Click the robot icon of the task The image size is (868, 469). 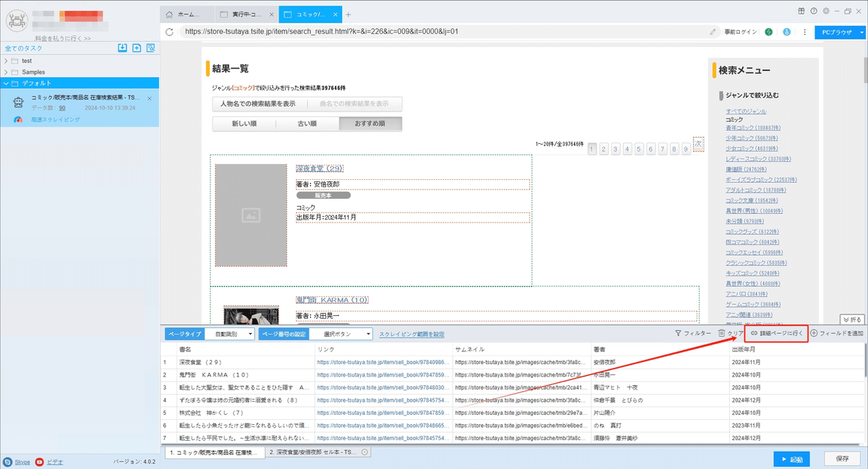click(x=19, y=101)
